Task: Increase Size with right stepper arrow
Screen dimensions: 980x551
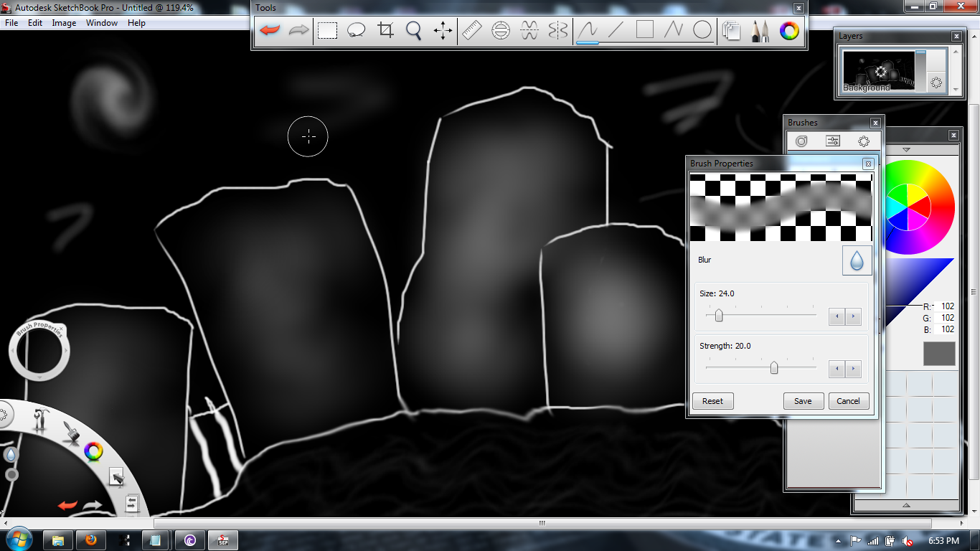Action: pos(853,316)
